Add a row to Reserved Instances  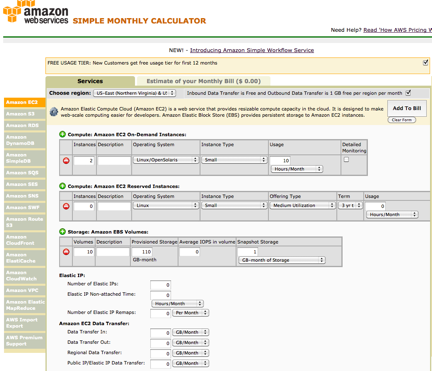coord(62,186)
